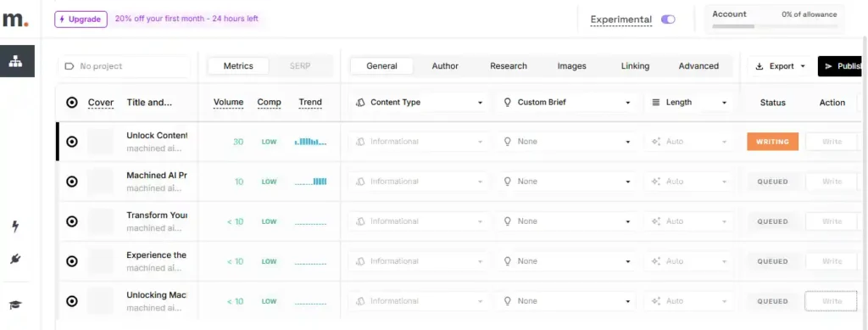The height and width of the screenshot is (330, 868).
Task: Click the No project field
Action: pos(124,66)
